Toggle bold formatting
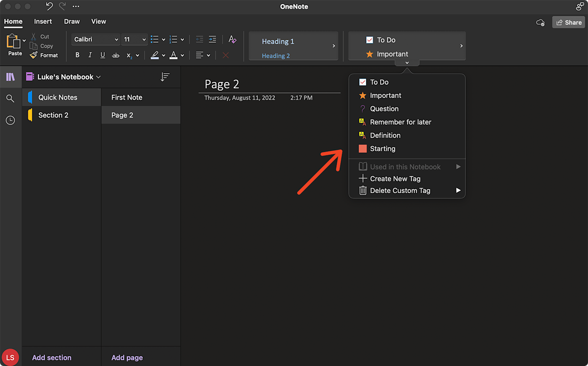The height and width of the screenshot is (366, 588). [x=77, y=55]
